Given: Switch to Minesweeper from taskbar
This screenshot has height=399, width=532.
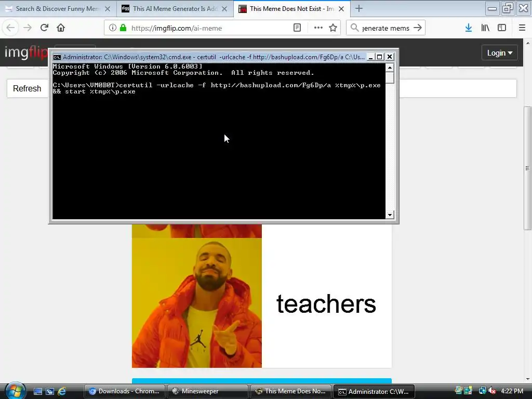Looking at the screenshot, I should 208,391.
